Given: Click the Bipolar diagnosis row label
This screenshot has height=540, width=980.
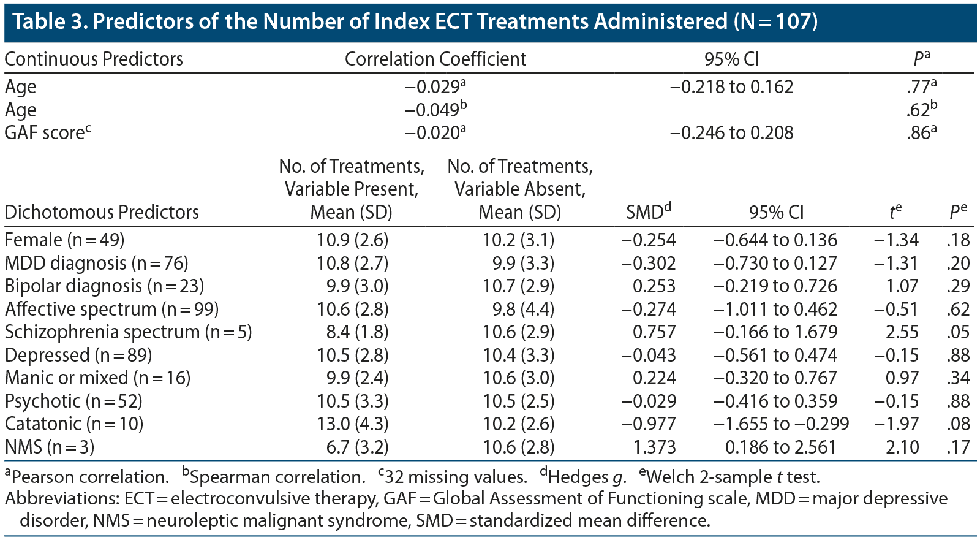Looking at the screenshot, I should [x=105, y=286].
